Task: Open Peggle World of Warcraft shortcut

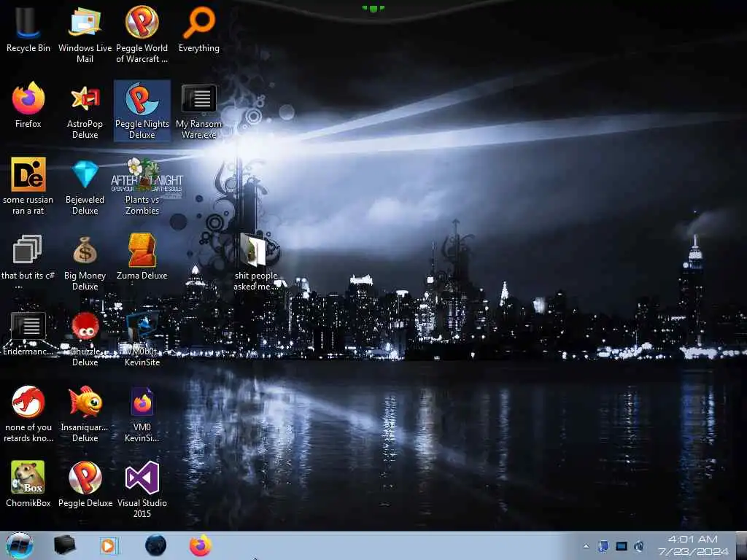Action: [x=142, y=35]
